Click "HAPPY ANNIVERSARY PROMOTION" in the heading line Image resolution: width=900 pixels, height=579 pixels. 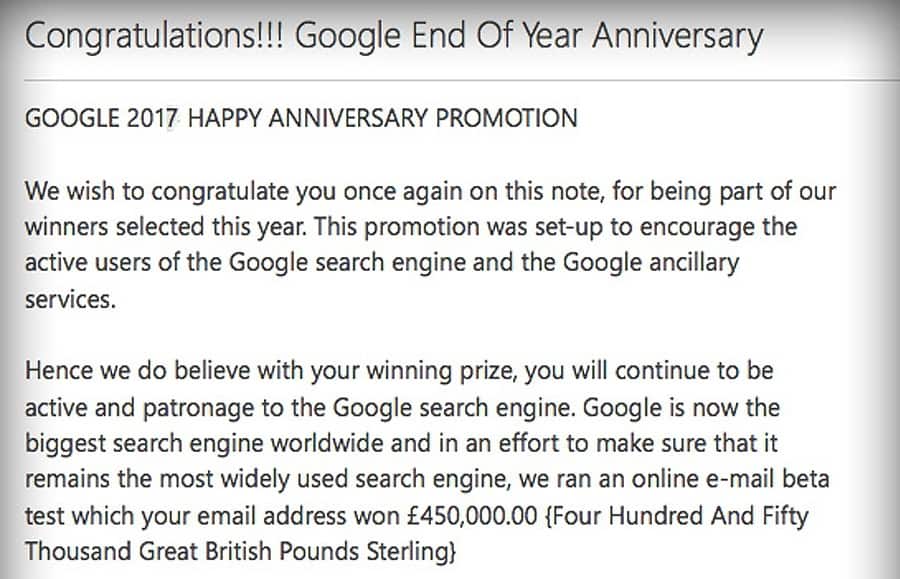(x=383, y=118)
